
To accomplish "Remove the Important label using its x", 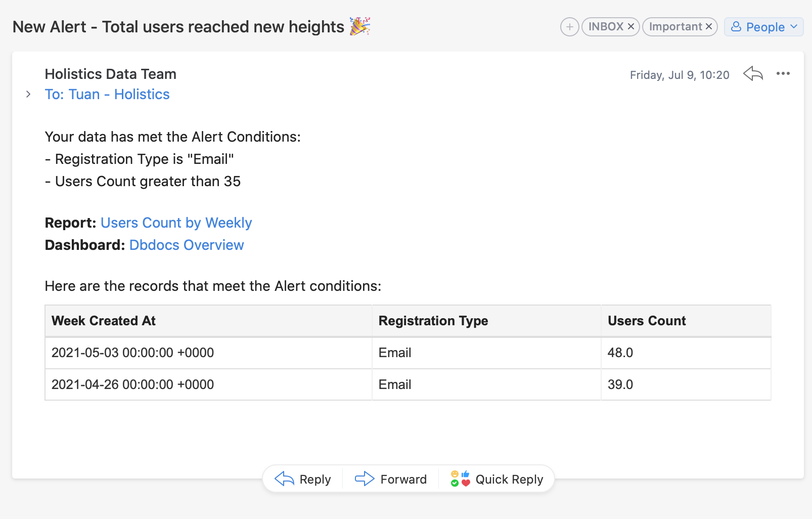I will 709,27.
